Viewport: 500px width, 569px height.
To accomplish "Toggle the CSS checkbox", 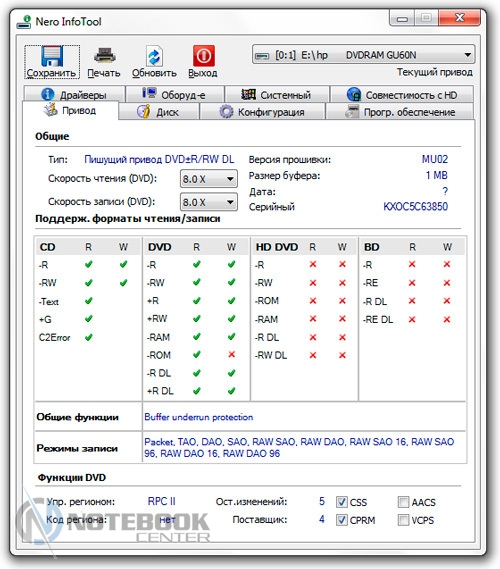I will point(341,502).
